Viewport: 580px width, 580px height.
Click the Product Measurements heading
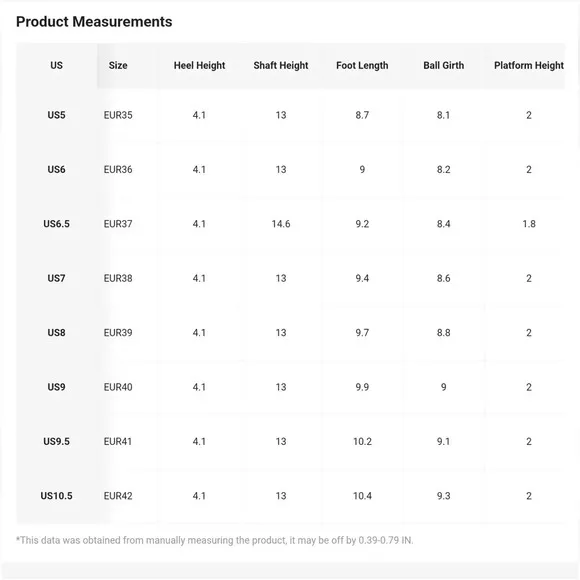pyautogui.click(x=94, y=22)
